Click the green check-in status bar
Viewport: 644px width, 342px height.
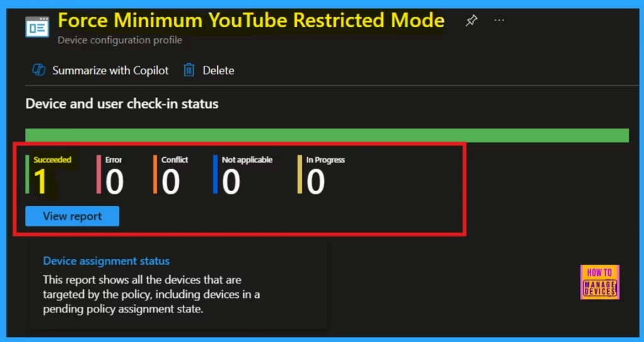(x=327, y=136)
